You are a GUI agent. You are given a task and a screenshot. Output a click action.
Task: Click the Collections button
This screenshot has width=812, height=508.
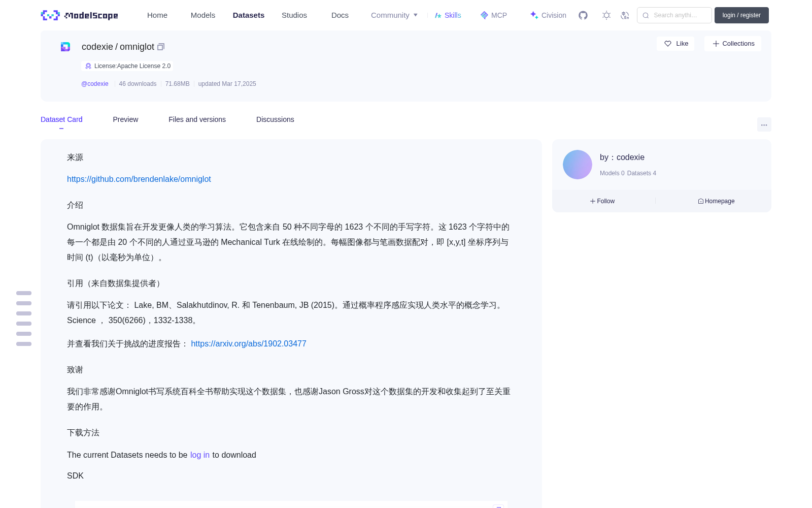(733, 44)
